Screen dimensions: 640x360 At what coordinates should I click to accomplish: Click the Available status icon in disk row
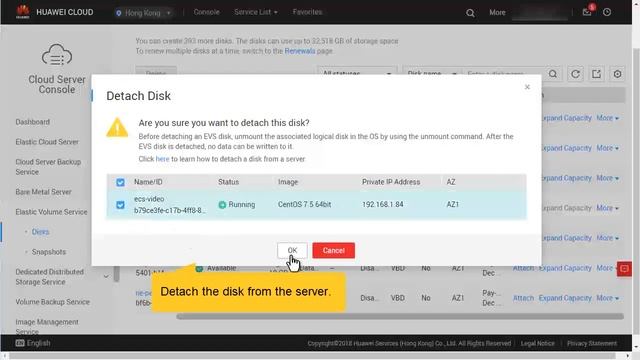[x=199, y=268]
